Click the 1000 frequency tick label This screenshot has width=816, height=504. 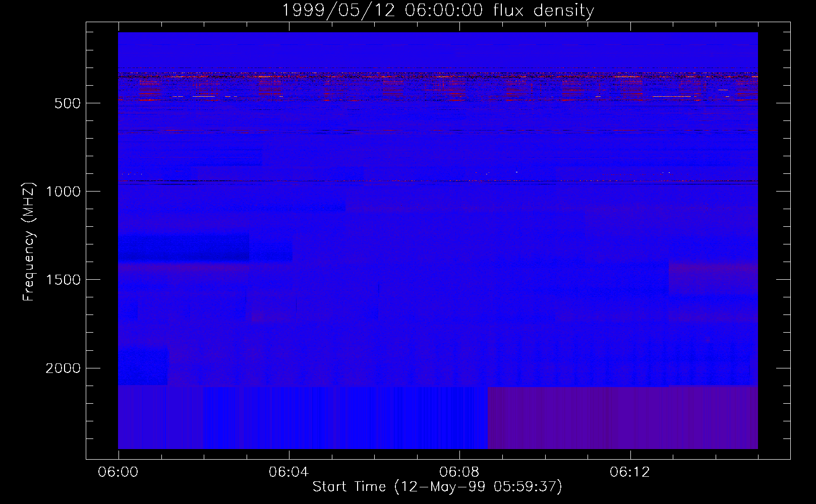click(63, 192)
